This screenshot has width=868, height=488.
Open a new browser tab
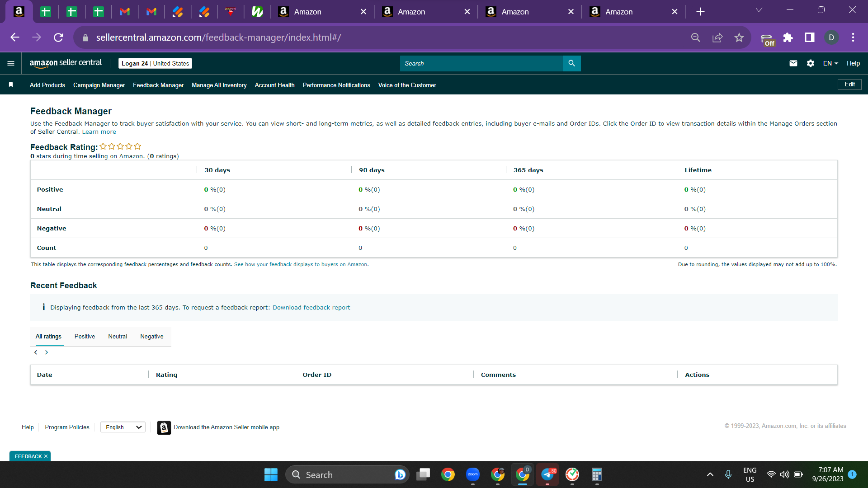tap(700, 12)
